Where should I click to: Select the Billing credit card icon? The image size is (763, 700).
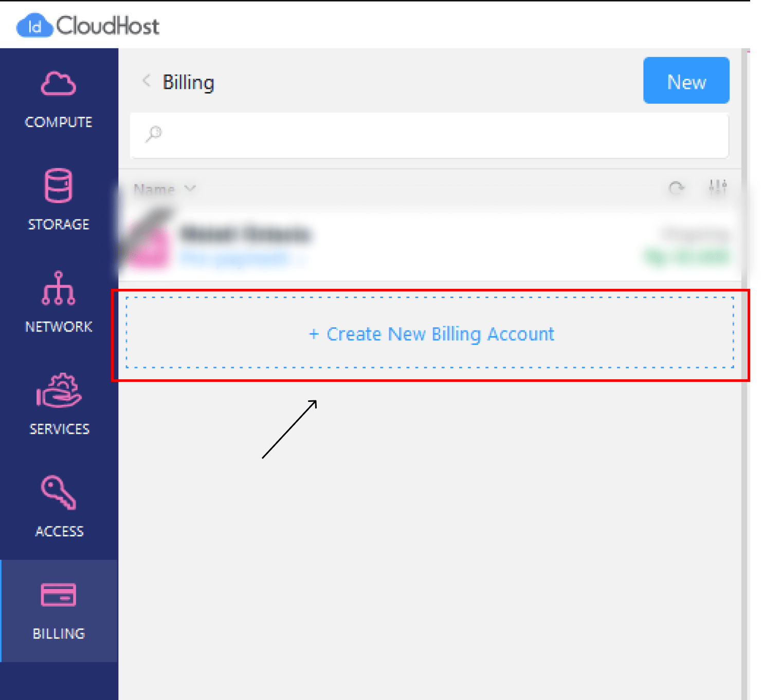(x=59, y=595)
